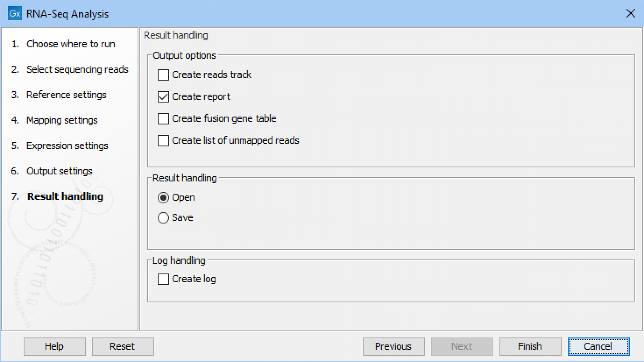Select the Result handling step
The width and height of the screenshot is (644, 362).
pyautogui.click(x=65, y=197)
